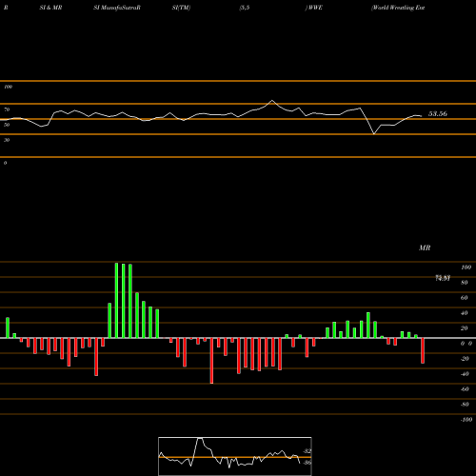476x476 pixels.
Task: Click the RSI line lowest dip near 30
Action: (x=374, y=133)
